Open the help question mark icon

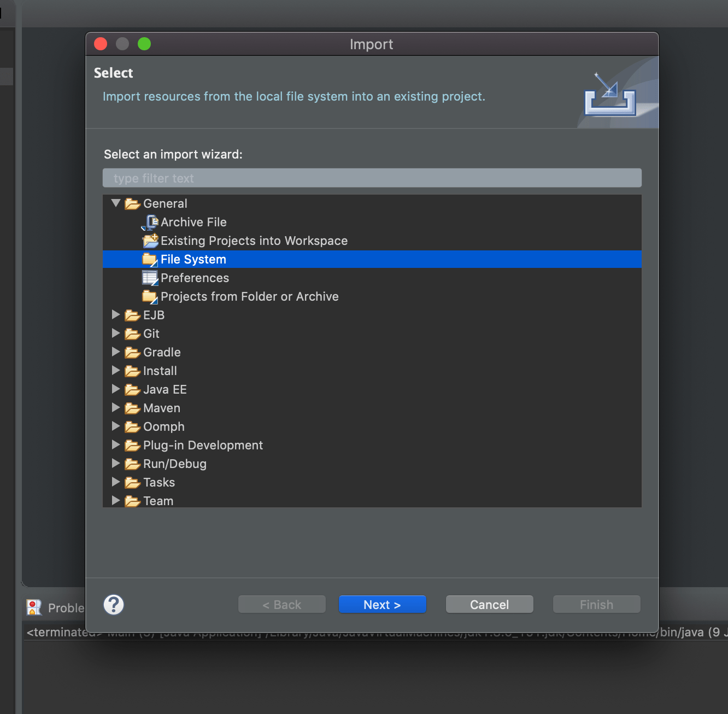pos(113,605)
